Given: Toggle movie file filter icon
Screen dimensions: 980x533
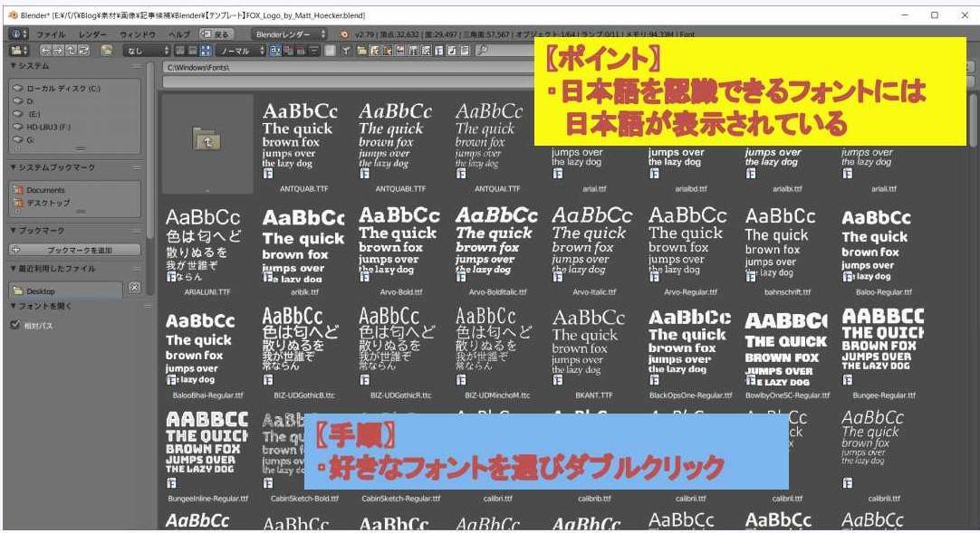Looking at the screenshot, I should tap(413, 51).
